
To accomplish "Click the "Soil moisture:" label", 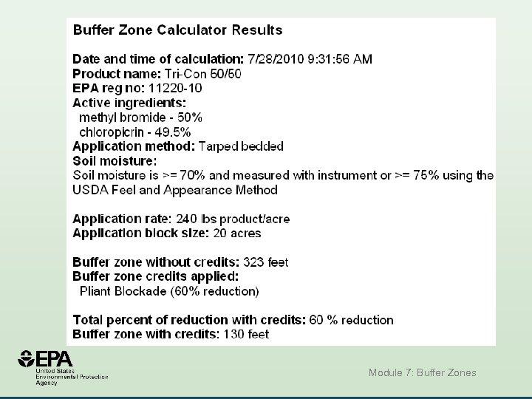I will 115,160.
